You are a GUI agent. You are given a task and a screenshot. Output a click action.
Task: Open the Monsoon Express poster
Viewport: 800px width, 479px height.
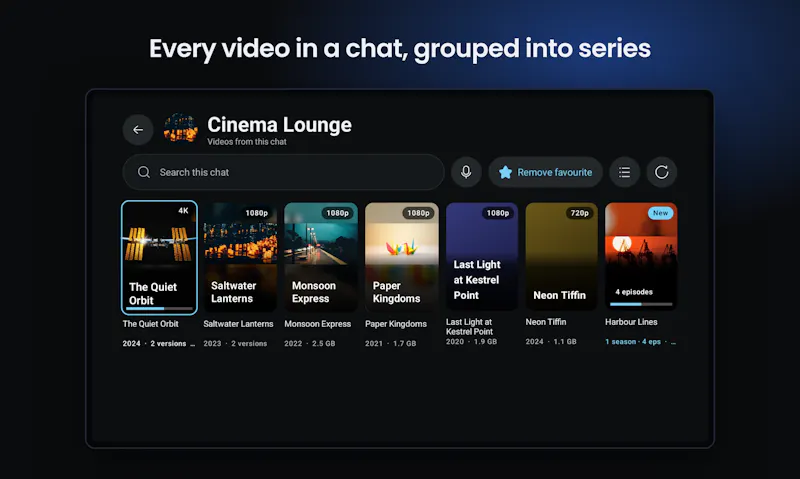(321, 257)
